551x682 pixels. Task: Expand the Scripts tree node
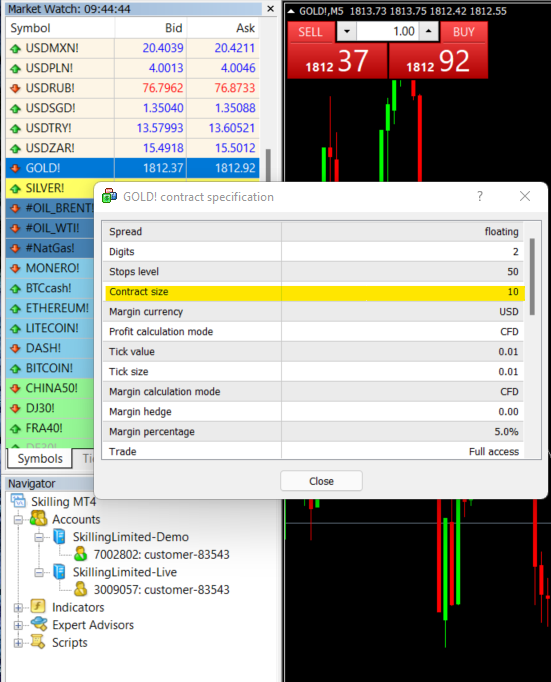18,643
